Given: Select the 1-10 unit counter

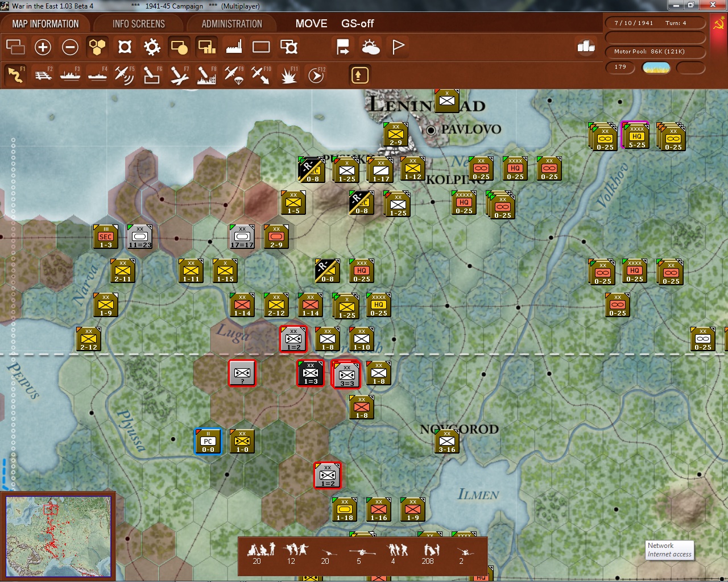Looking at the screenshot, I should coord(362,339).
